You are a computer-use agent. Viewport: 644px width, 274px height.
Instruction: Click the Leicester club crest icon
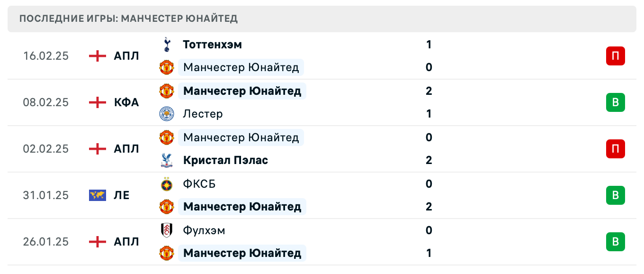tap(167, 114)
